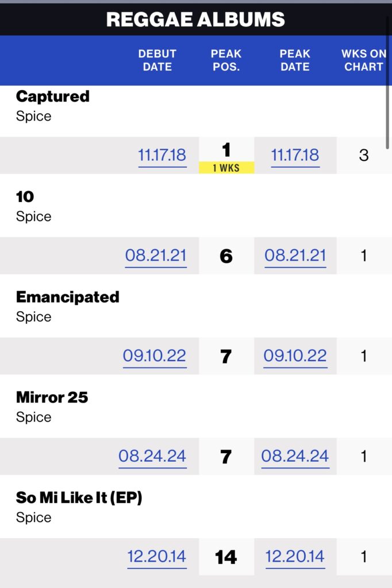Open Mirror 25 peak date 08.24.24
This screenshot has height=588, width=392.
295,457
